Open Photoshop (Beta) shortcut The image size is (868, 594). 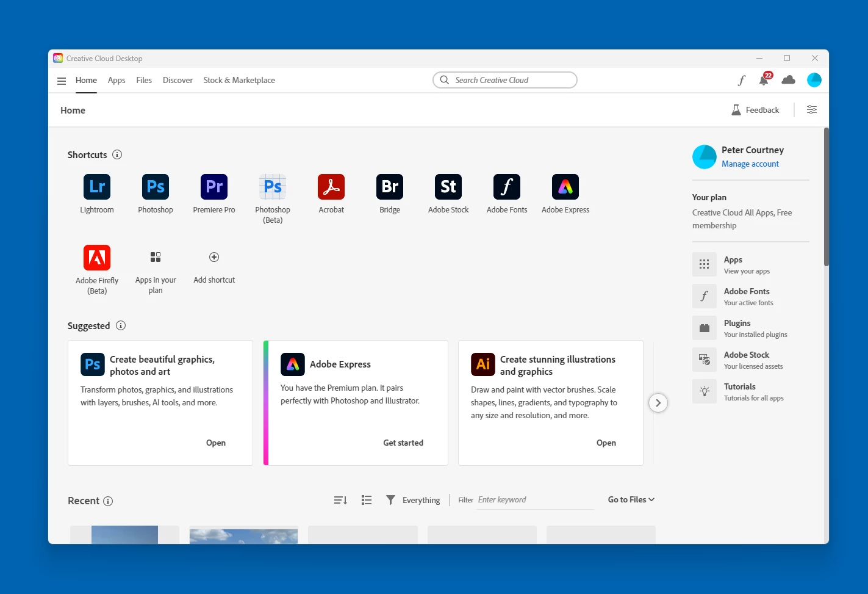pos(273,187)
